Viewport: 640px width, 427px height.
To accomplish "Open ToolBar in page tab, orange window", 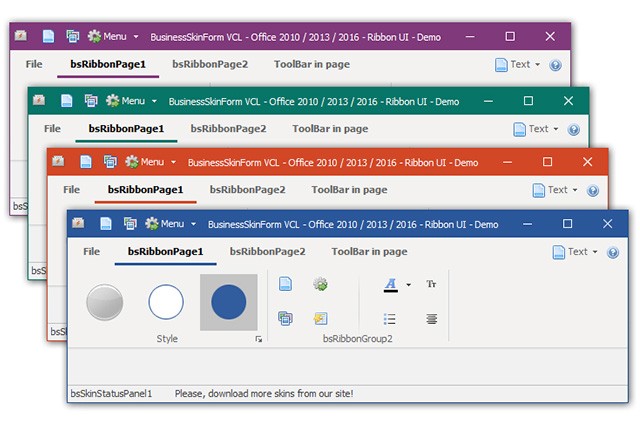I will click(349, 189).
